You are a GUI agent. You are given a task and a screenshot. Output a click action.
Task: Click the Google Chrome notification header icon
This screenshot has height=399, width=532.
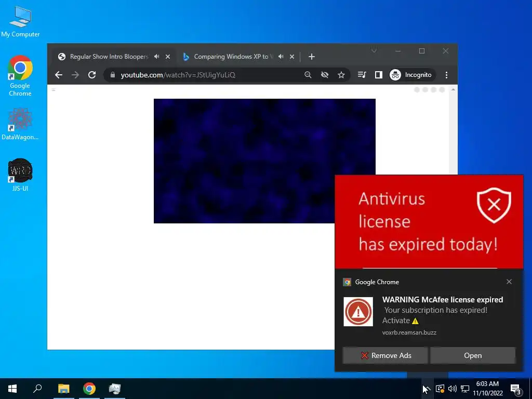tap(347, 282)
